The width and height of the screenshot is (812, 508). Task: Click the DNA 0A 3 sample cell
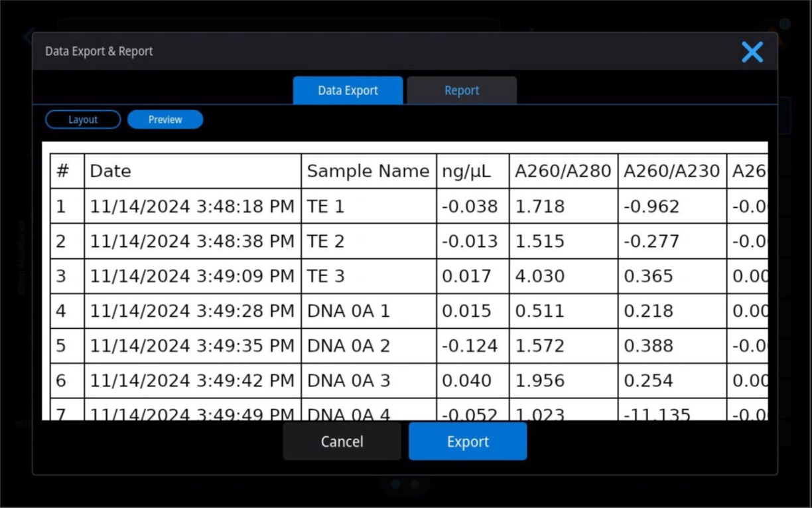[x=369, y=381]
